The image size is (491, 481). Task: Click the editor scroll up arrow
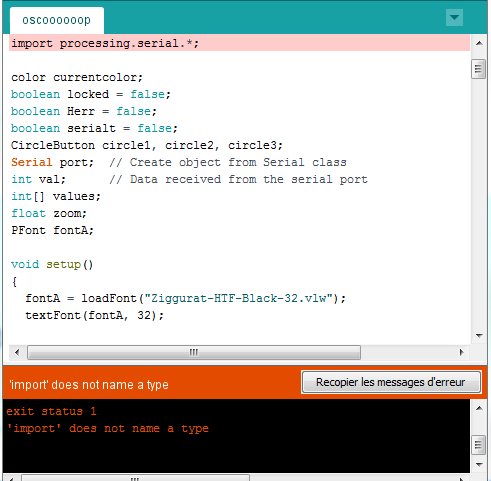(x=479, y=43)
